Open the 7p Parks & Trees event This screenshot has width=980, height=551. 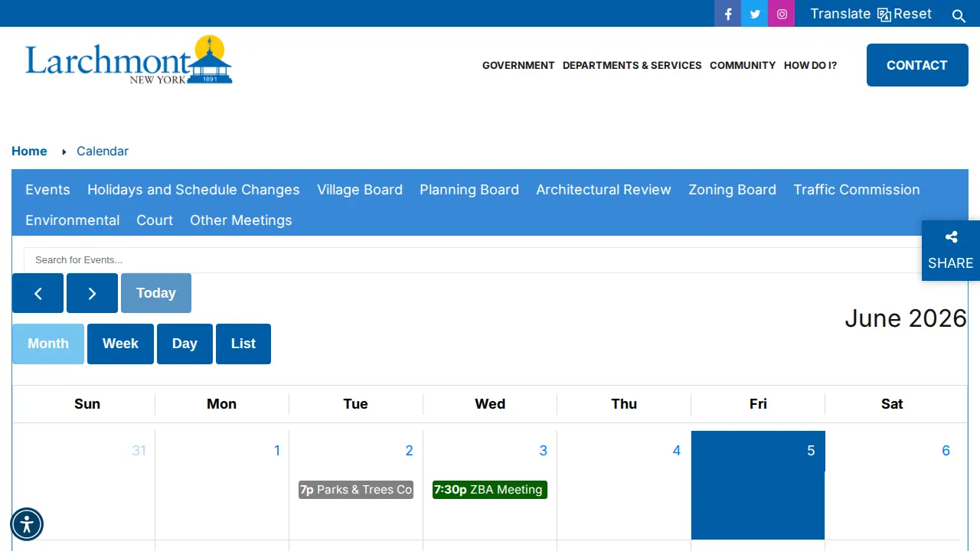(x=356, y=490)
